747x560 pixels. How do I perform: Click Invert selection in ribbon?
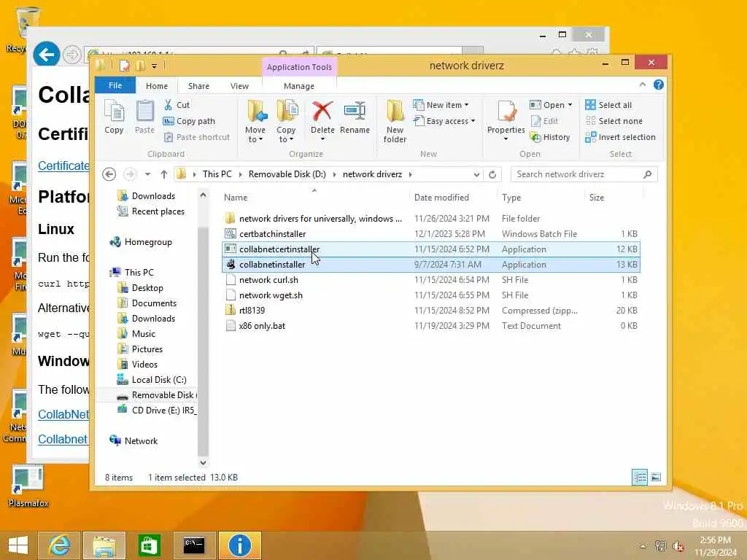point(620,137)
